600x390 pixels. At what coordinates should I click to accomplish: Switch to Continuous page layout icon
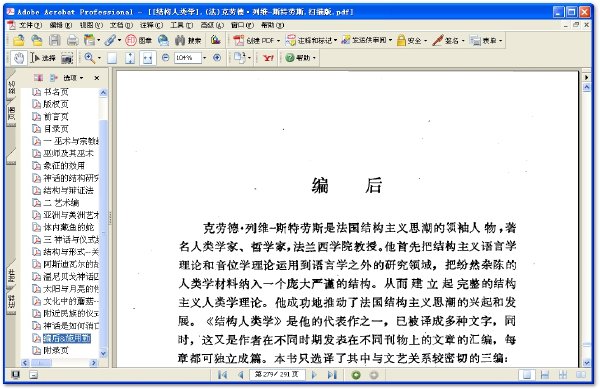[x=545, y=375]
